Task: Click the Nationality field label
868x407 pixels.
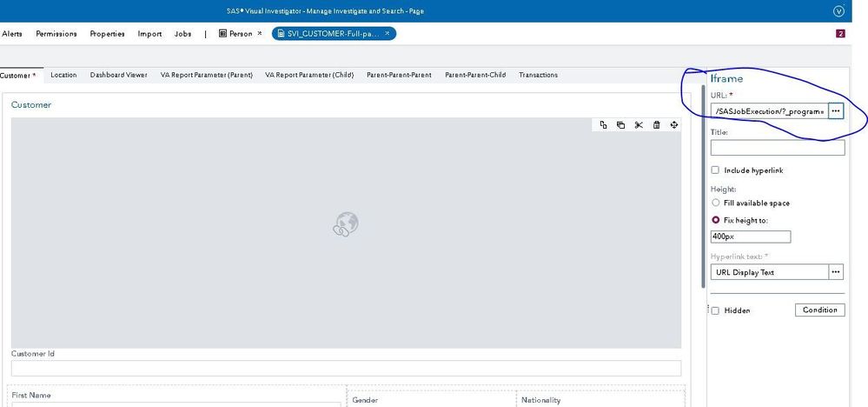Action: [x=540, y=400]
